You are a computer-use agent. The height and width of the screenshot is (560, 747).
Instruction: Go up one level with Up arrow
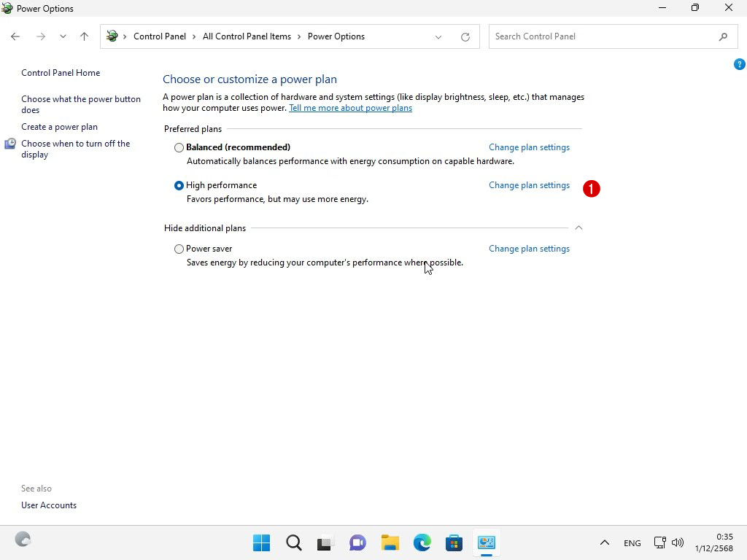pyautogui.click(x=84, y=36)
